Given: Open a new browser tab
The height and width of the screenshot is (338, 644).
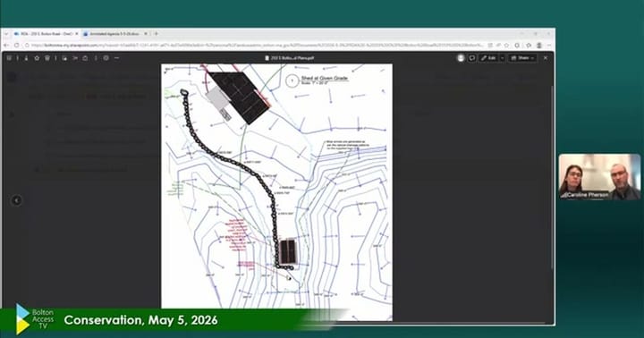Looking at the screenshot, I should pos(156,34).
